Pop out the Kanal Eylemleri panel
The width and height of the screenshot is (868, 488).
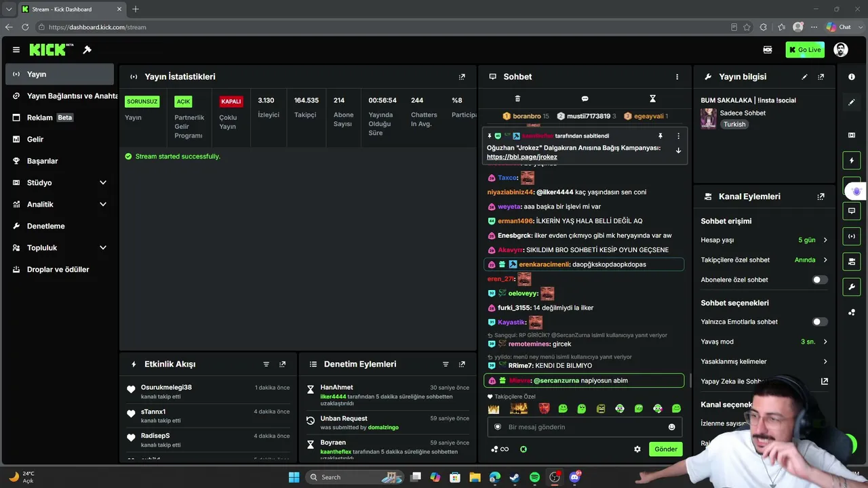coord(821,197)
